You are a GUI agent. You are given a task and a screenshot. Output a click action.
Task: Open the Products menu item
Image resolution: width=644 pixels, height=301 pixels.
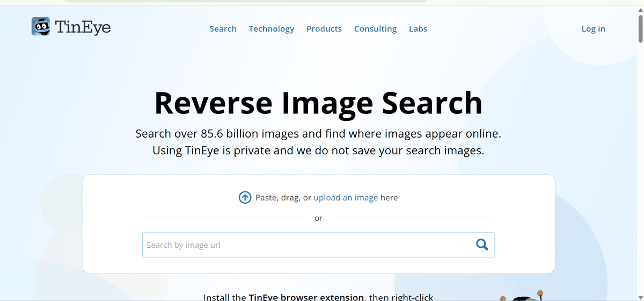(x=324, y=29)
